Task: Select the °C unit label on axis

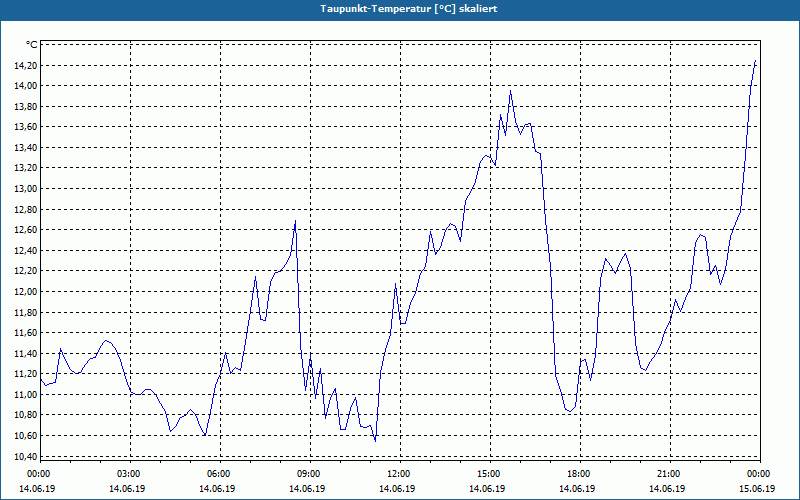Action: tap(32, 45)
